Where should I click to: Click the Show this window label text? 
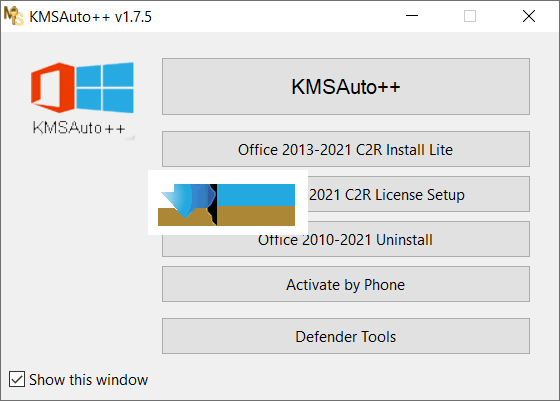point(88,380)
